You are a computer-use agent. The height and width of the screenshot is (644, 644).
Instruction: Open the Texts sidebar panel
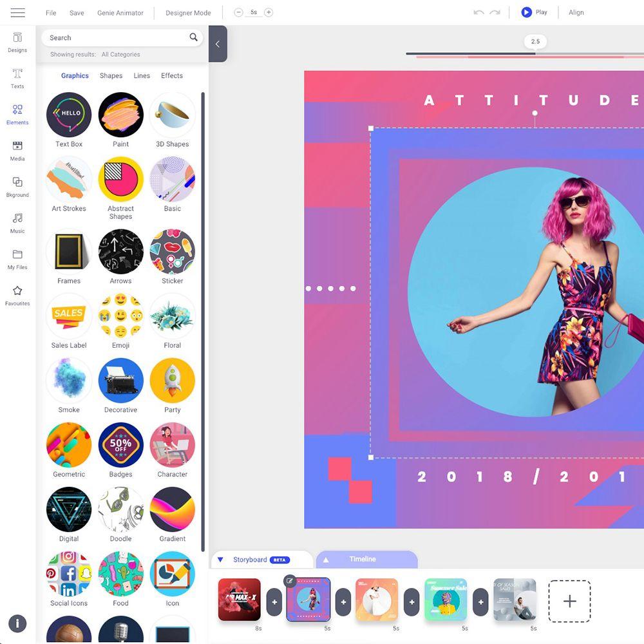[17, 78]
